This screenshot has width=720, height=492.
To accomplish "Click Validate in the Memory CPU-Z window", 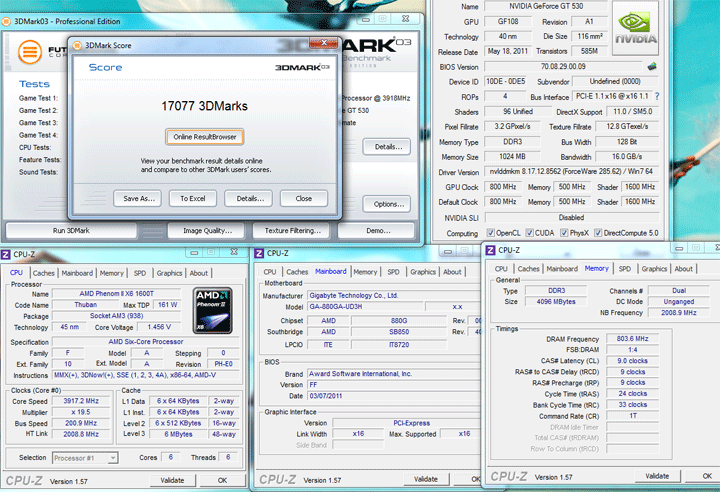I will tap(657, 476).
